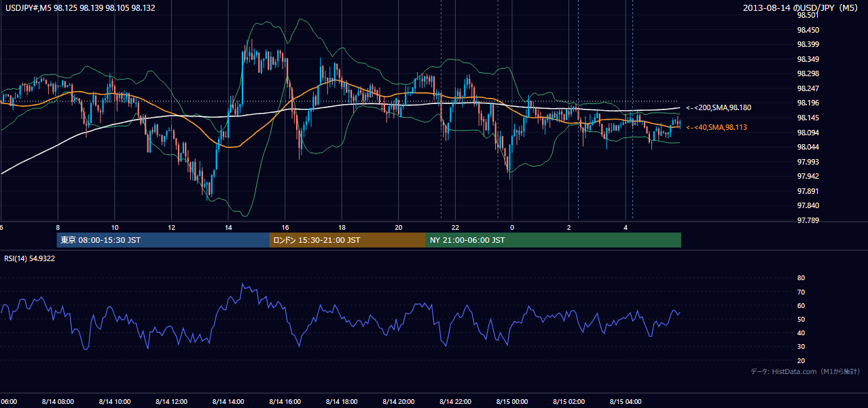This screenshot has height=408, width=868.
Task: Click the date label 8/14 12:00
Action: pyautogui.click(x=171, y=401)
